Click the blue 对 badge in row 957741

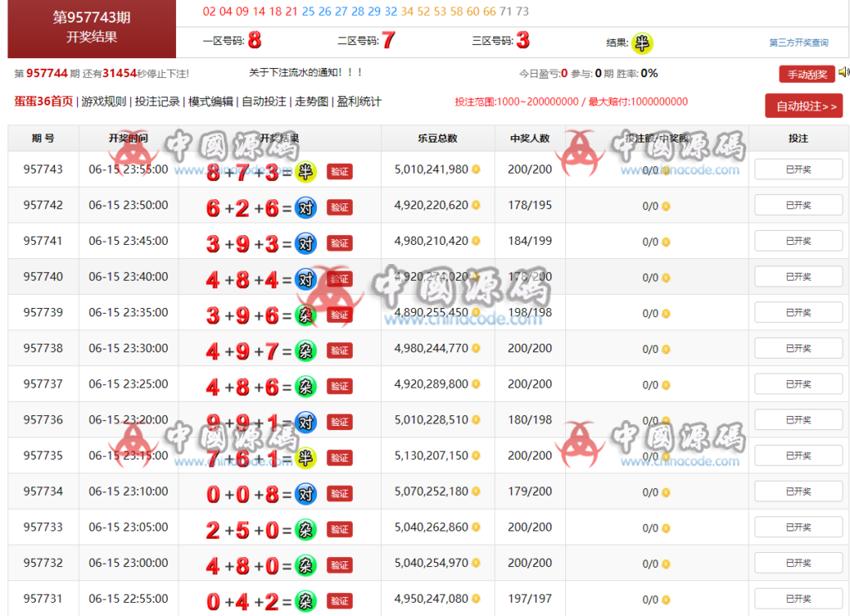305,243
